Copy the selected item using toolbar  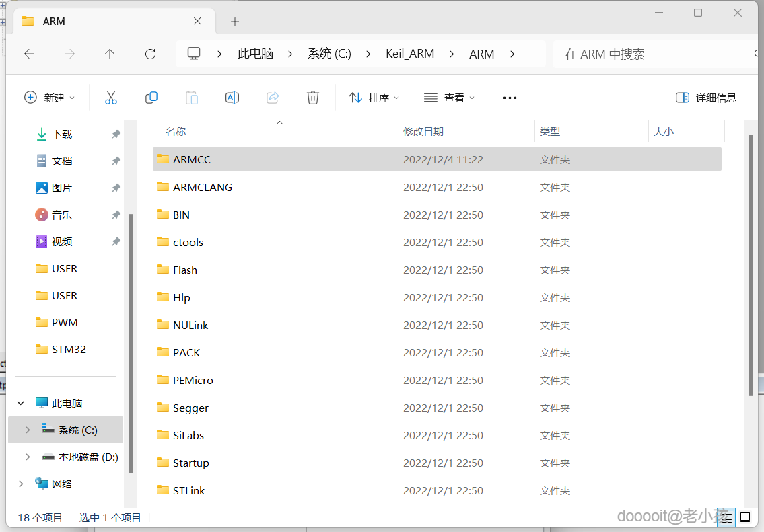pos(151,98)
